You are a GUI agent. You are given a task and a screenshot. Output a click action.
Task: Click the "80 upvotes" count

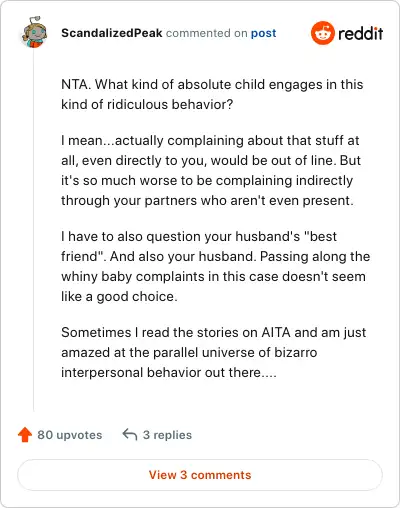(x=70, y=435)
